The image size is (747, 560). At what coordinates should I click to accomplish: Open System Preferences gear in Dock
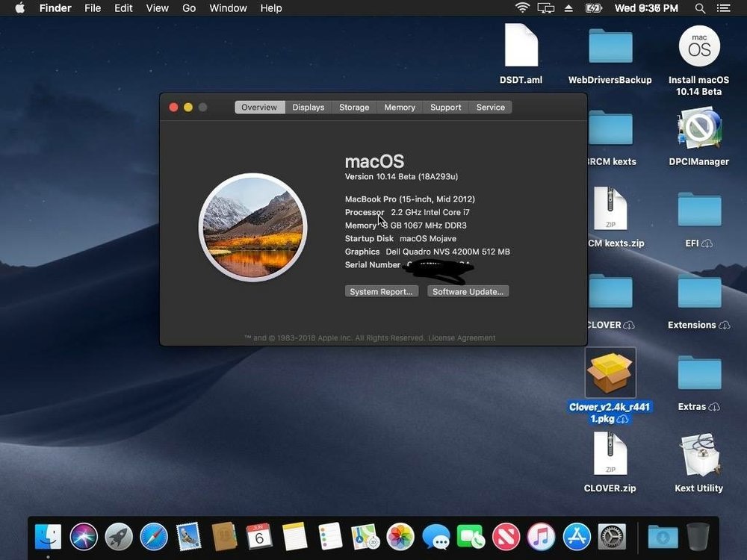612,536
